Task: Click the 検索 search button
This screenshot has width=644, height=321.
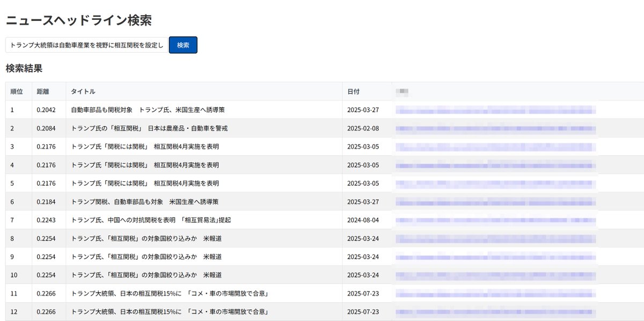Action: tap(183, 45)
